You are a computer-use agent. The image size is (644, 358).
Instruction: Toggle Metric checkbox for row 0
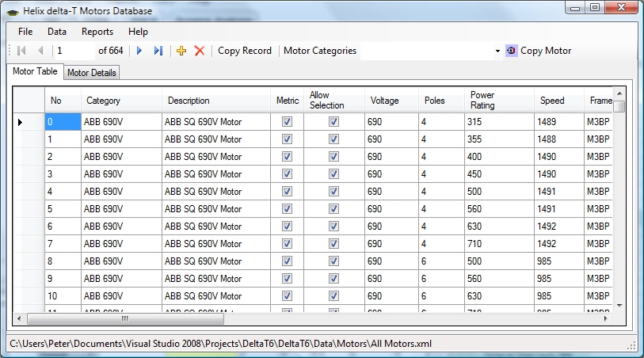(287, 122)
